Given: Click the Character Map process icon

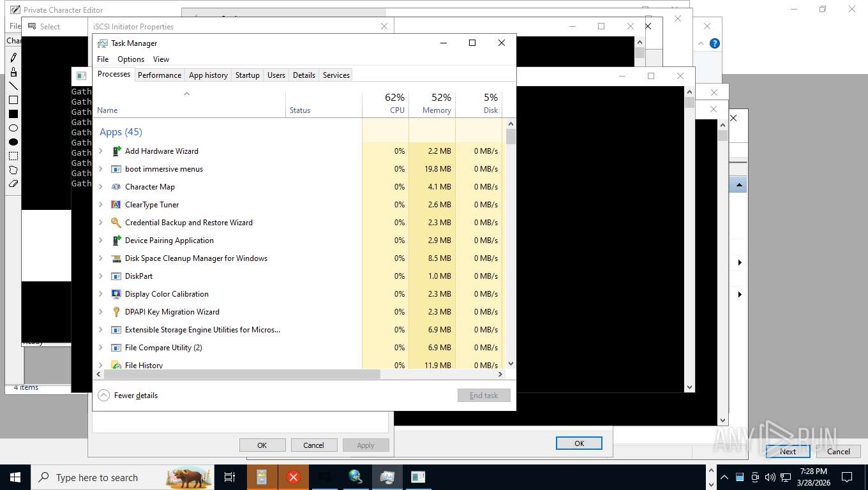Looking at the screenshot, I should tap(116, 187).
